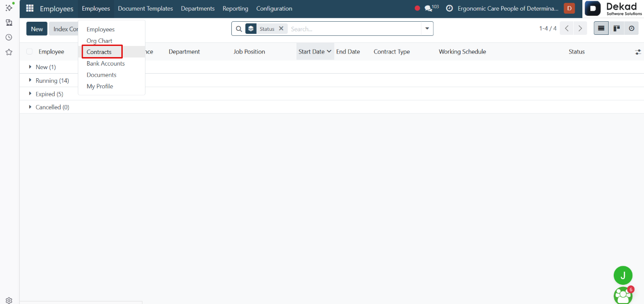Open optional columns adjust icon
Screen dimensions: 644x304
pyautogui.click(x=638, y=52)
